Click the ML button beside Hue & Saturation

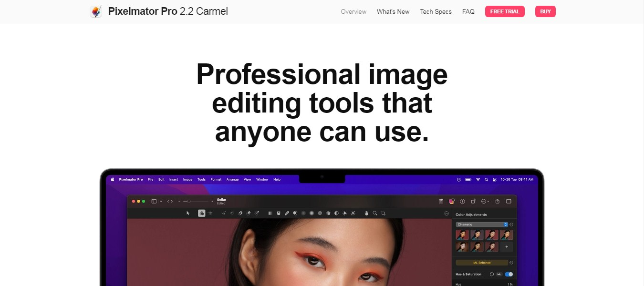tap(499, 274)
